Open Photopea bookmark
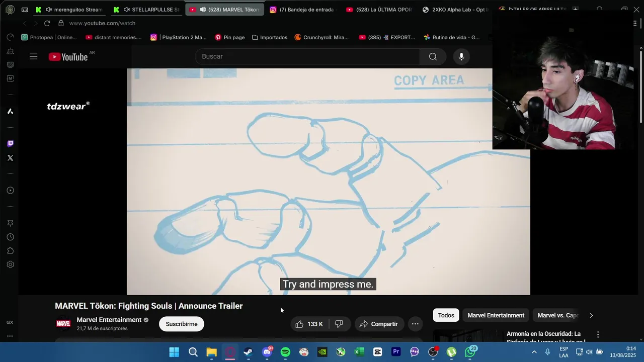This screenshot has width=644, height=362. tap(49, 37)
